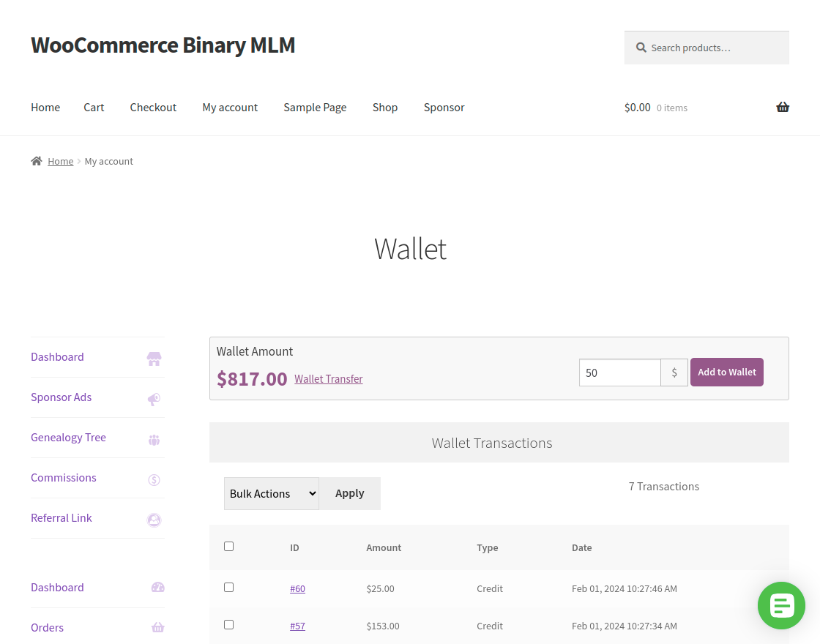The image size is (820, 644).
Task: Check the checkbox for transaction #57
Action: click(x=228, y=624)
